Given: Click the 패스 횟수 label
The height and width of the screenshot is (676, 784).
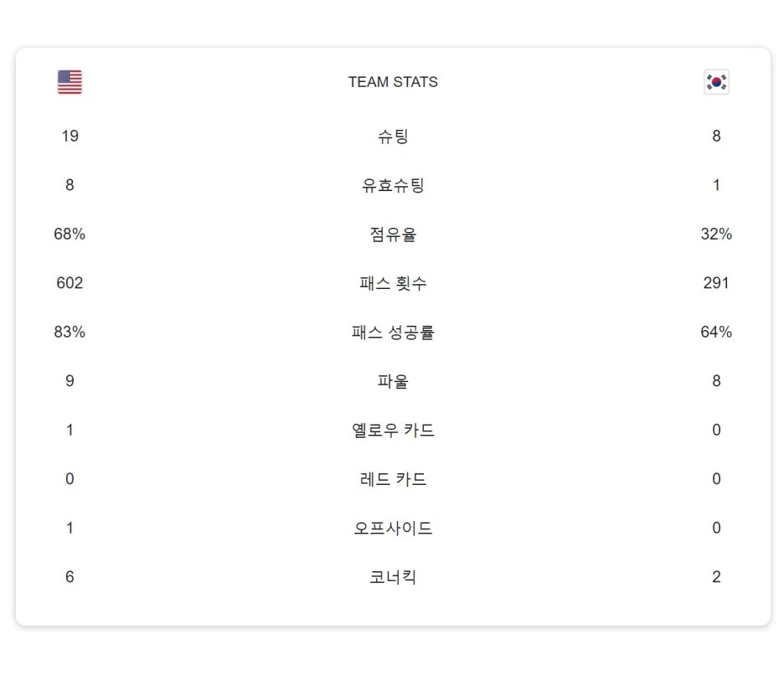Looking at the screenshot, I should point(393,283).
